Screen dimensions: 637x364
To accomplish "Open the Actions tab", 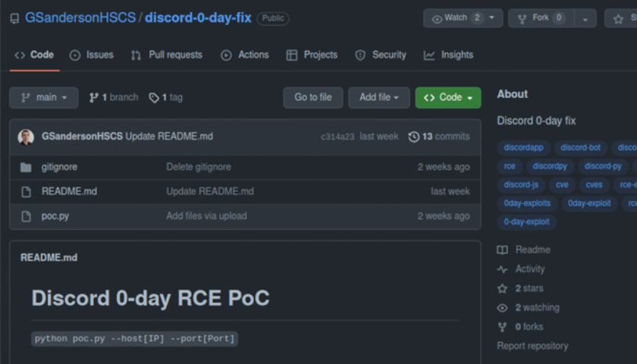I will [x=244, y=55].
